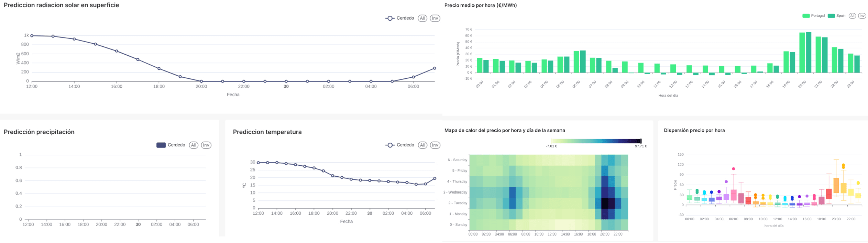
Task: Click '3 - Wednesday' heatmap row label
Action: 455,192
